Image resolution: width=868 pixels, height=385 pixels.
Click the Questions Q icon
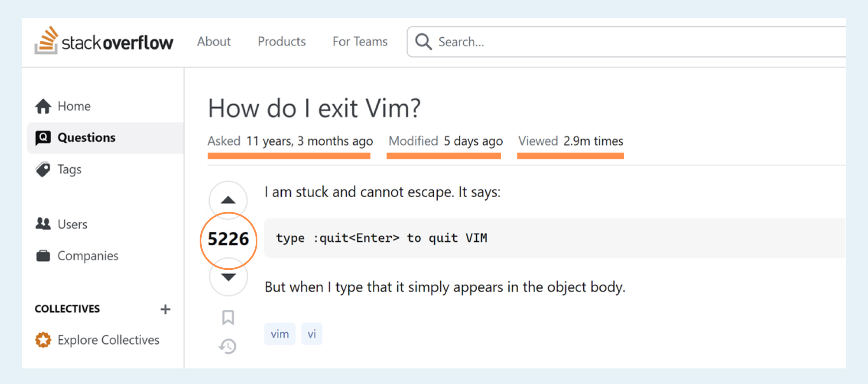coord(43,138)
